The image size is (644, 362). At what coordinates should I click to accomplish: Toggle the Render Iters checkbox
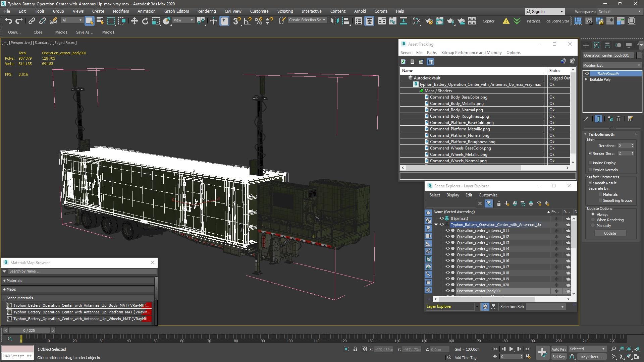pyautogui.click(x=590, y=153)
